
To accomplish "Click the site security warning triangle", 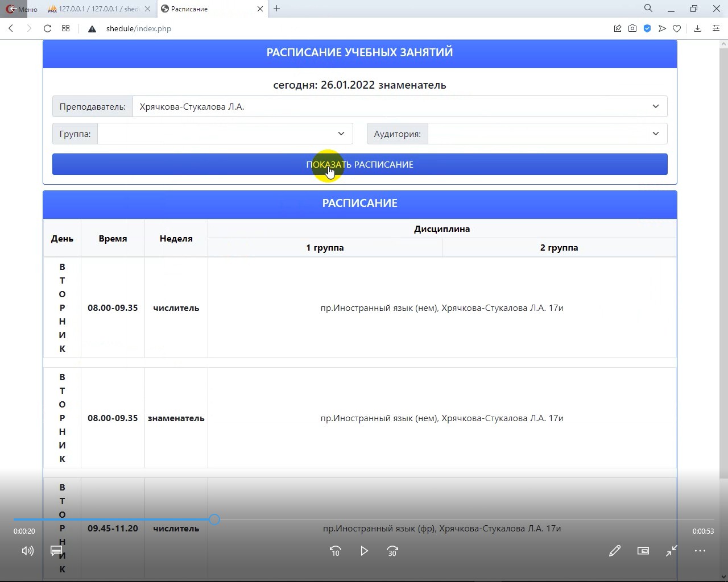I will tap(92, 28).
